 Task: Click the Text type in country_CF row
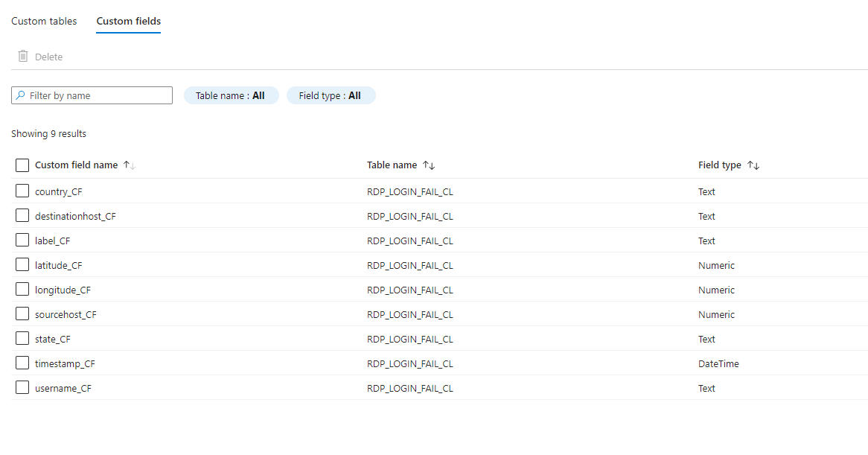(706, 191)
